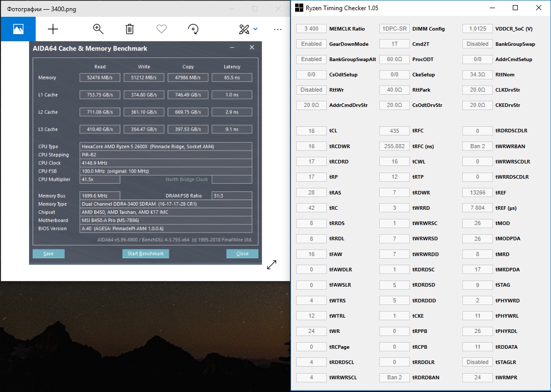Select the VDDCR_SoC voltage field
Screen dimensions: 551x392
477,29
